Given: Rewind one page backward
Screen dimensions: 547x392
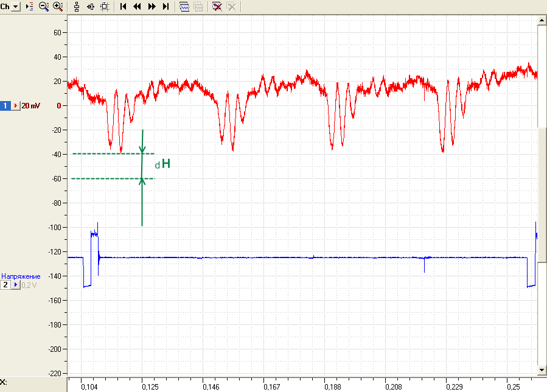Looking at the screenshot, I should [138, 7].
